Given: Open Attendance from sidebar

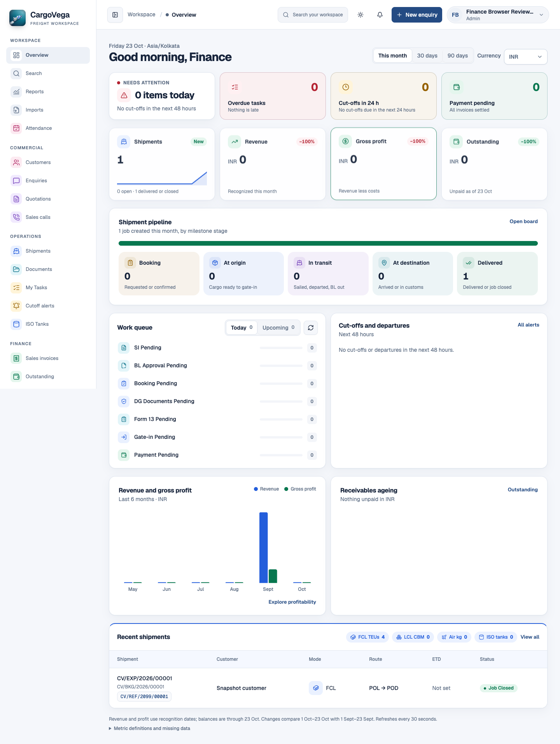Looking at the screenshot, I should tap(48, 128).
